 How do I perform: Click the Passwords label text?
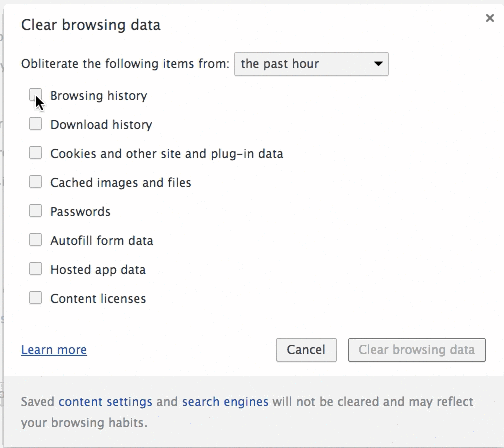[80, 212]
